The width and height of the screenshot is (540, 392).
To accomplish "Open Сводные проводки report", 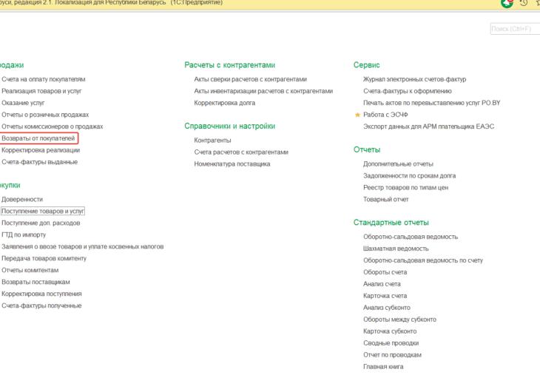I will tap(391, 343).
